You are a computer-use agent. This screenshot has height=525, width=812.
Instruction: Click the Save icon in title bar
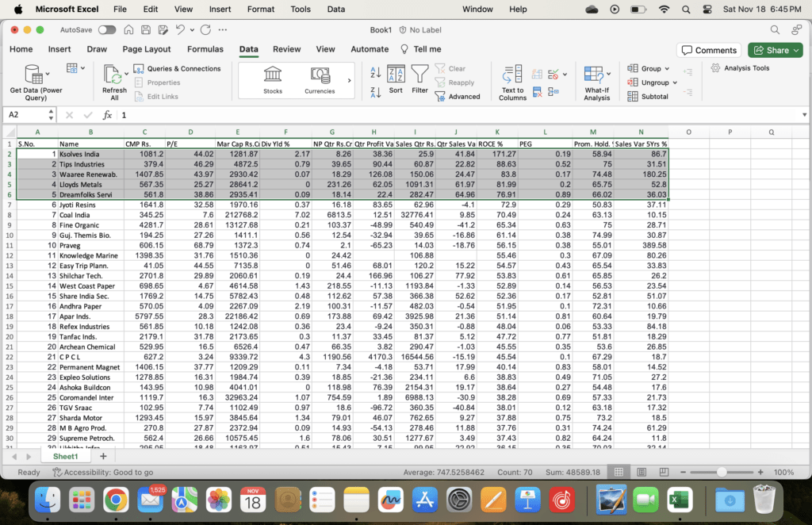click(x=146, y=30)
